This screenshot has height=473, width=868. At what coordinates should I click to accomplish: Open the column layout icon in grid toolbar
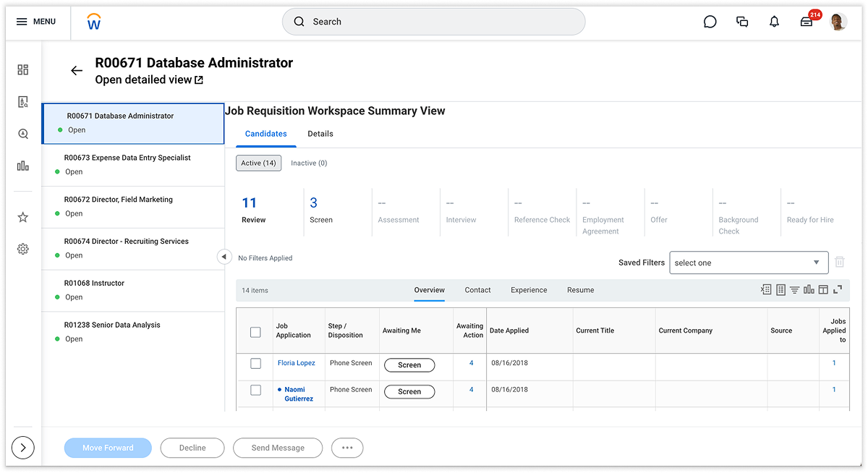[x=823, y=290]
